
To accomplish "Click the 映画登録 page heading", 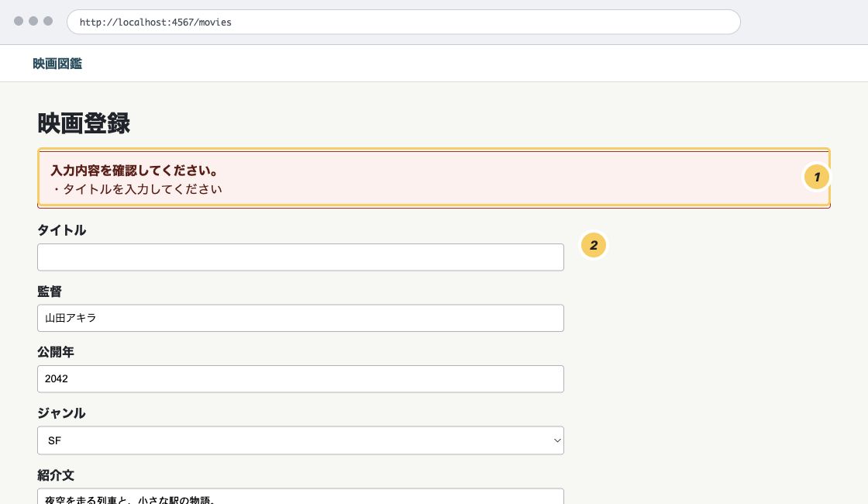I will click(x=84, y=123).
